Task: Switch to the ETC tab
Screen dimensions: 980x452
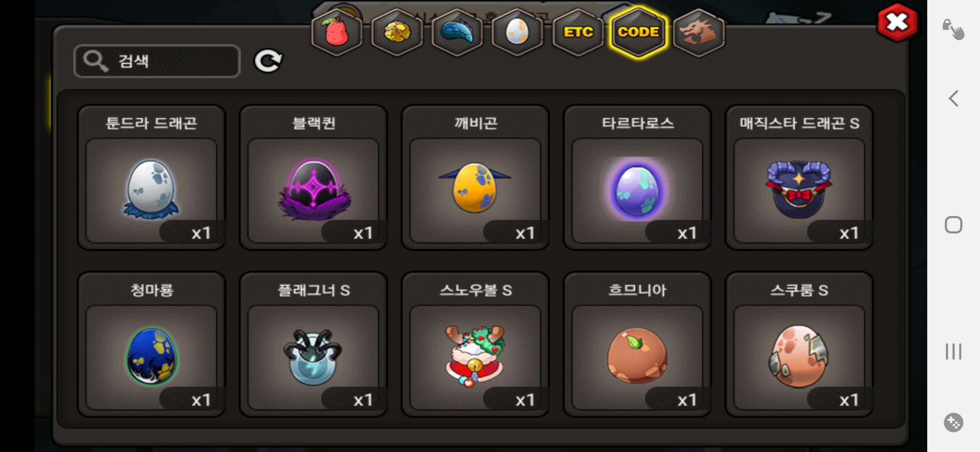Action: tap(578, 33)
